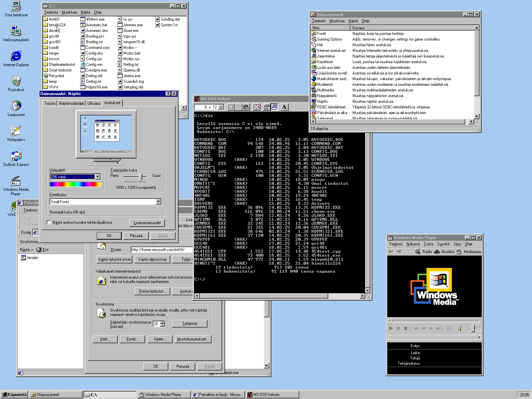Viewport: 532px width, 399px height.
Task: Click the Käynnistä start button
Action: (14, 395)
